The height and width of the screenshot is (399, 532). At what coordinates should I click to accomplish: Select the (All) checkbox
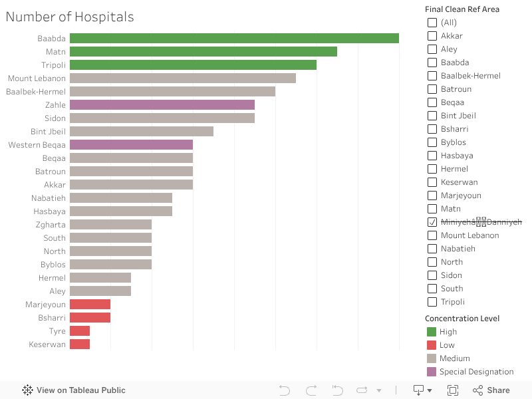(432, 22)
